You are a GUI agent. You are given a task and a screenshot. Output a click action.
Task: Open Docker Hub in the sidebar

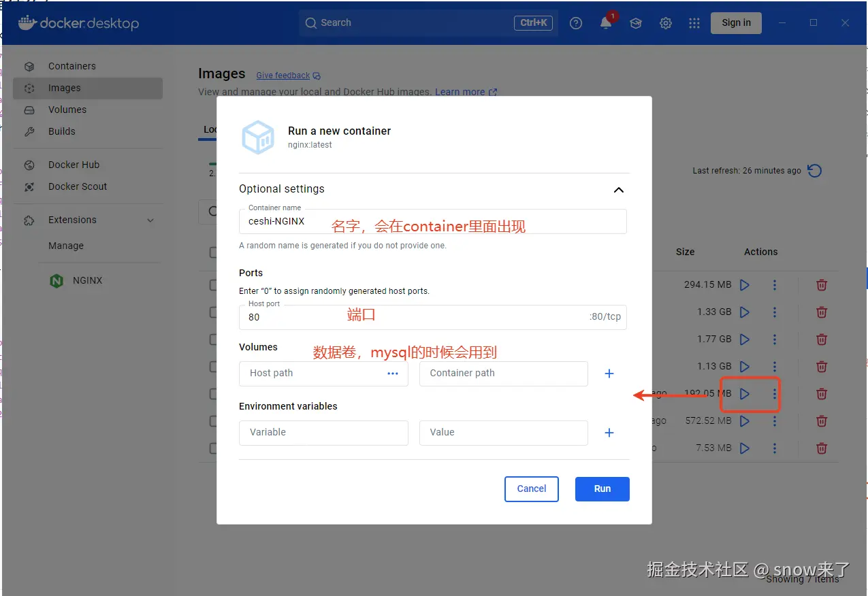point(88,165)
